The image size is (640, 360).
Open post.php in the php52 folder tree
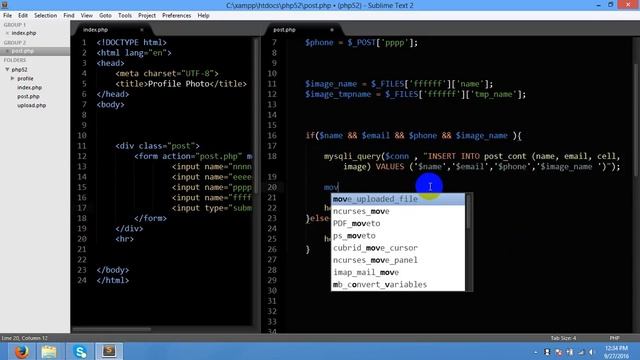coord(28,96)
